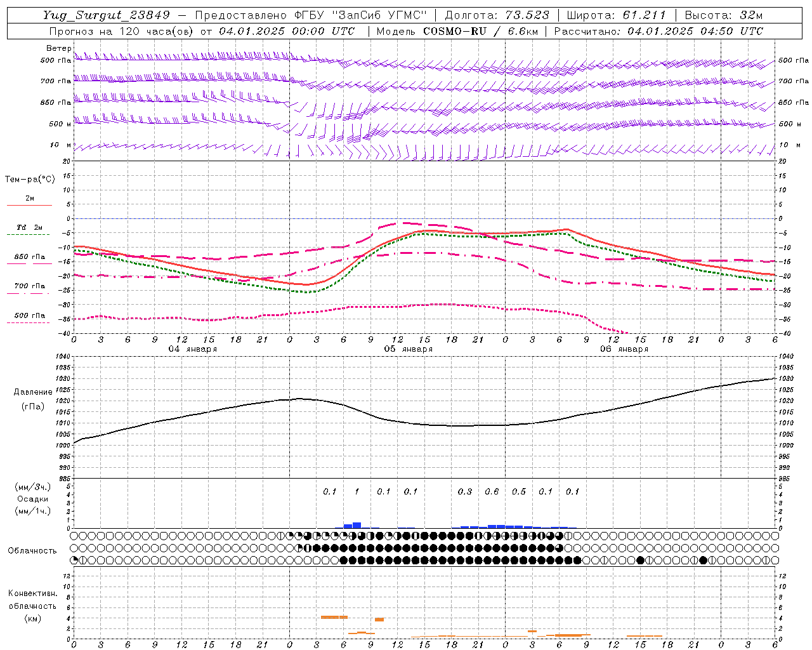Click the (мм/1ч.) precipitation unit label
The image size is (812, 650).
33,511
